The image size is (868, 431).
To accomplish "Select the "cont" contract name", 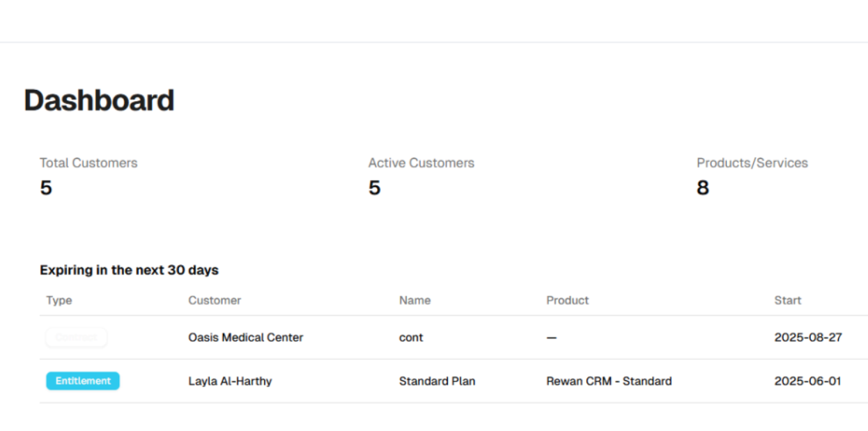I will [x=411, y=338].
